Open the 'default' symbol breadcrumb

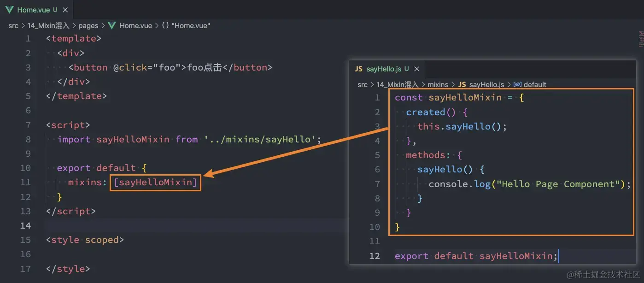click(x=535, y=85)
